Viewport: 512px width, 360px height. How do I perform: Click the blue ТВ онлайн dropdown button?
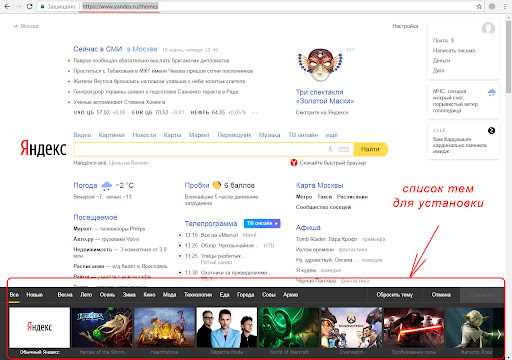262,223
